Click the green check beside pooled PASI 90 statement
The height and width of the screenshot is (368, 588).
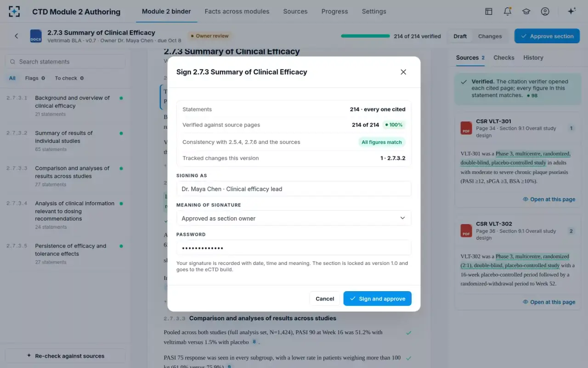(408, 333)
